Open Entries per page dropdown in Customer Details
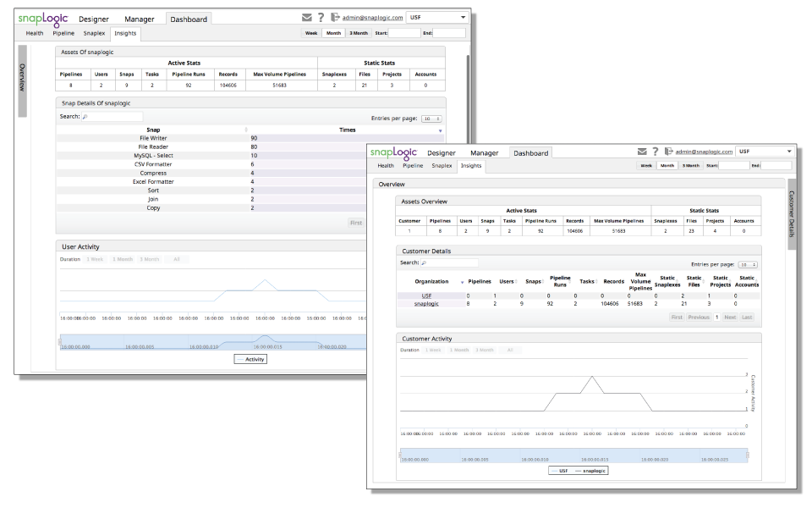The image size is (812, 508). (748, 265)
